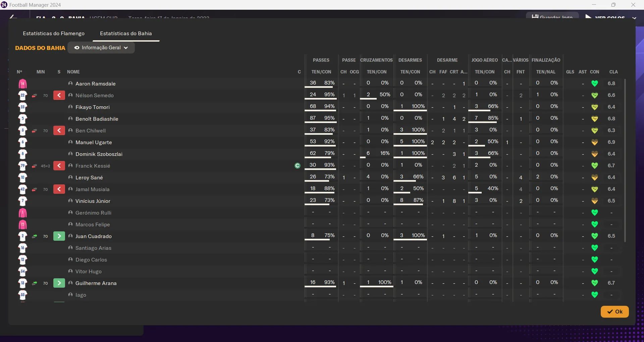Screen dimensions: 644x342
Task: Sort by the Nº shirt number column
Action: pyautogui.click(x=19, y=72)
